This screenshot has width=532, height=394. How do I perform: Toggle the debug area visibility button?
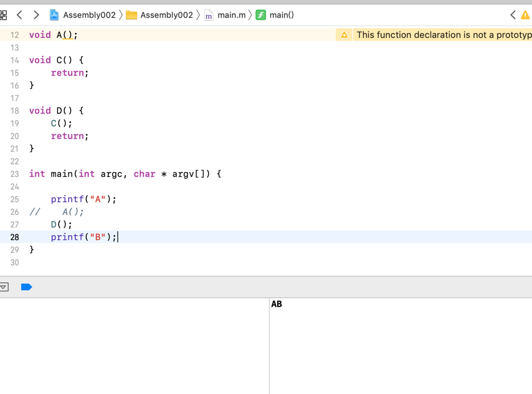(x=4, y=287)
